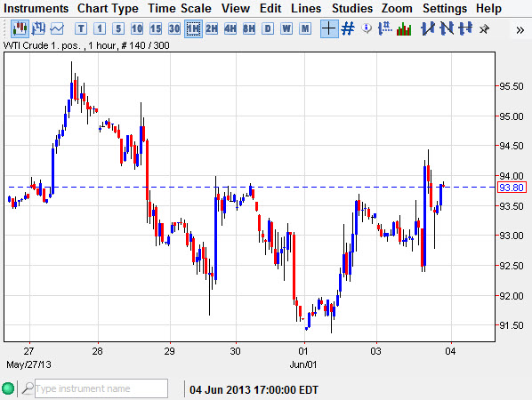
Task: Click the 03 date axis label
Action: (376, 351)
